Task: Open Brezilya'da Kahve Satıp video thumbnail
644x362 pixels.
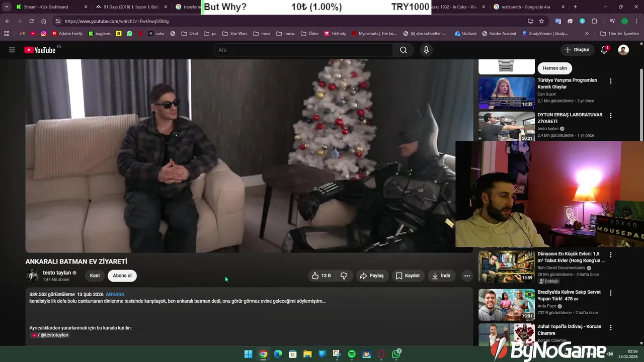Action: coord(506,305)
